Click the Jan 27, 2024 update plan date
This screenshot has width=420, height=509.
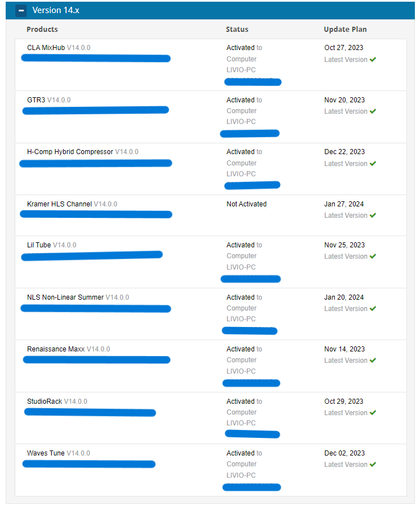click(x=344, y=204)
